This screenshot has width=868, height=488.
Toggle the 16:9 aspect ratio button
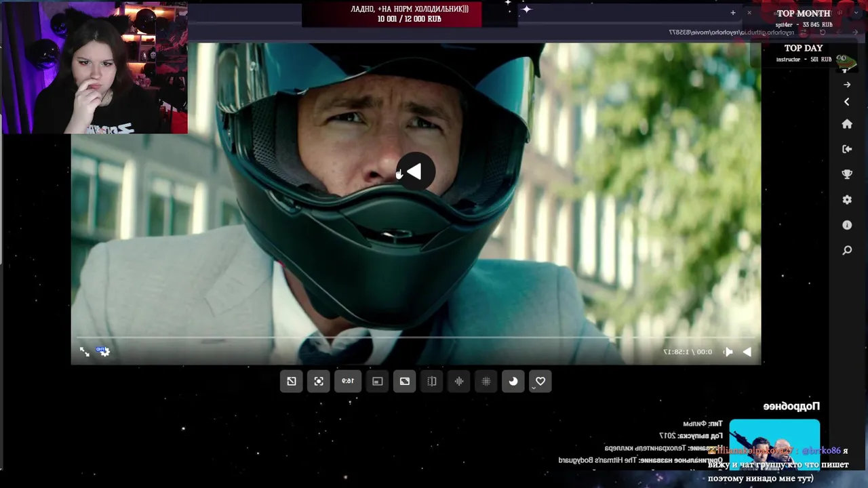[348, 381]
